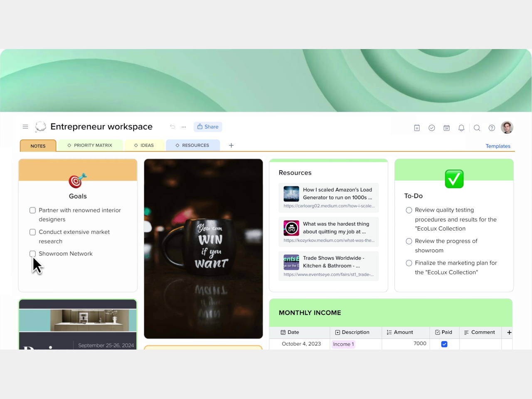
Task: Open the Templates link
Action: [x=498, y=146]
